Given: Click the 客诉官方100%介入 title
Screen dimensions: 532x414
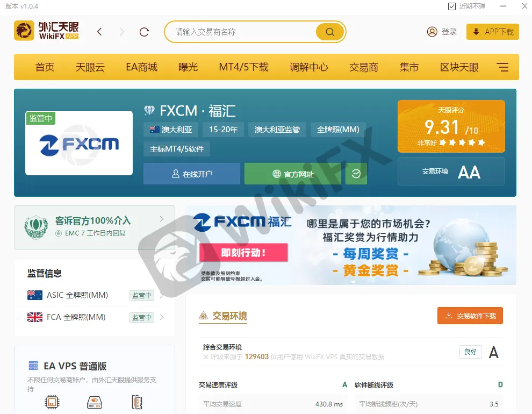Looking at the screenshot, I should 93,220.
